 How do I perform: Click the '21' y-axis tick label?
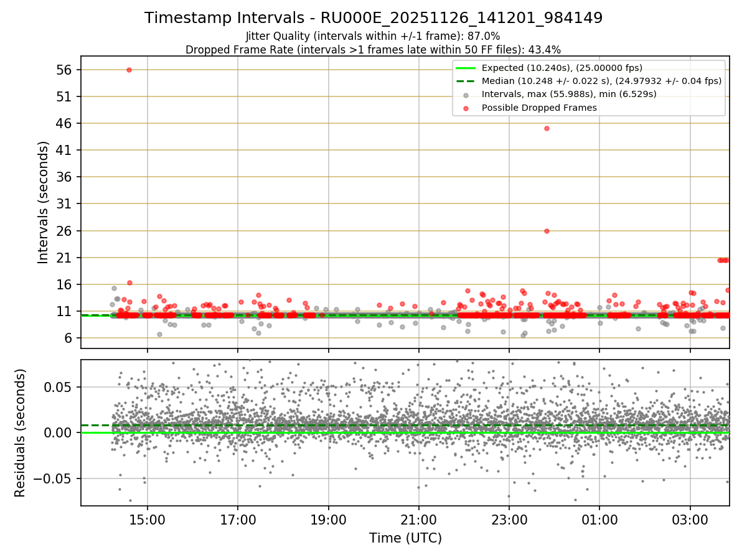[x=65, y=258]
